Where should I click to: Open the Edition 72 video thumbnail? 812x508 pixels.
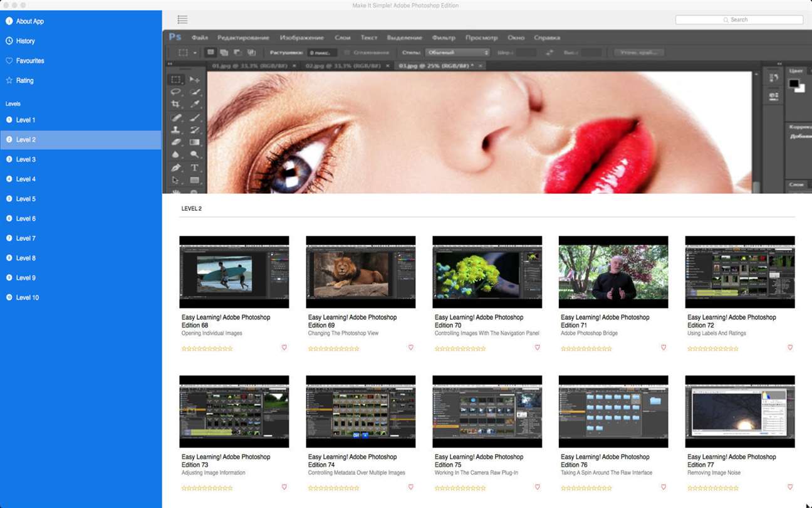(x=740, y=272)
